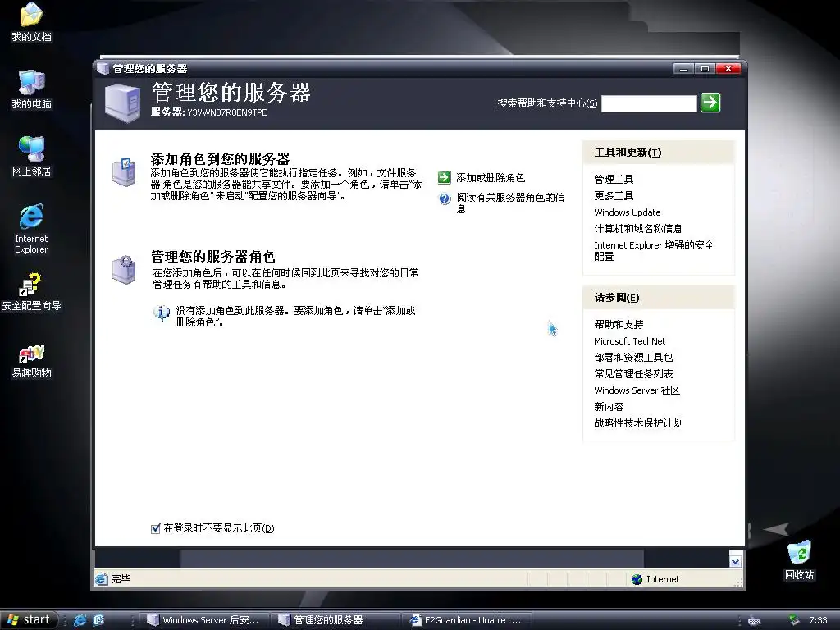Viewport: 840px width, 630px height.
Task: Minimize the 管理您的服务器 window
Action: coord(683,69)
